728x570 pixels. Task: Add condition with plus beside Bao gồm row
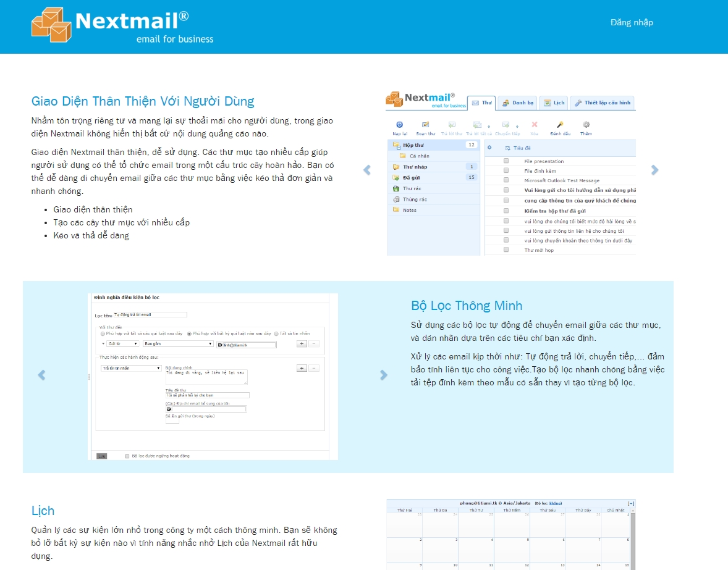(x=302, y=344)
